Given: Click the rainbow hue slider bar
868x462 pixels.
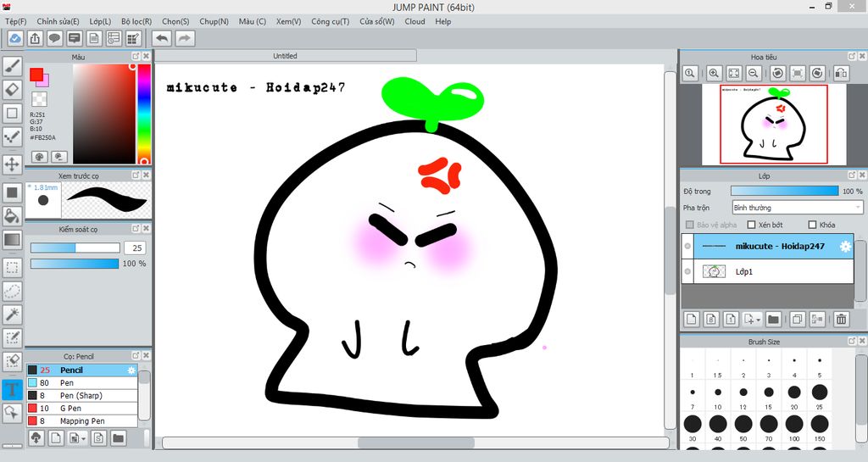Looking at the screenshot, I should click(x=144, y=114).
